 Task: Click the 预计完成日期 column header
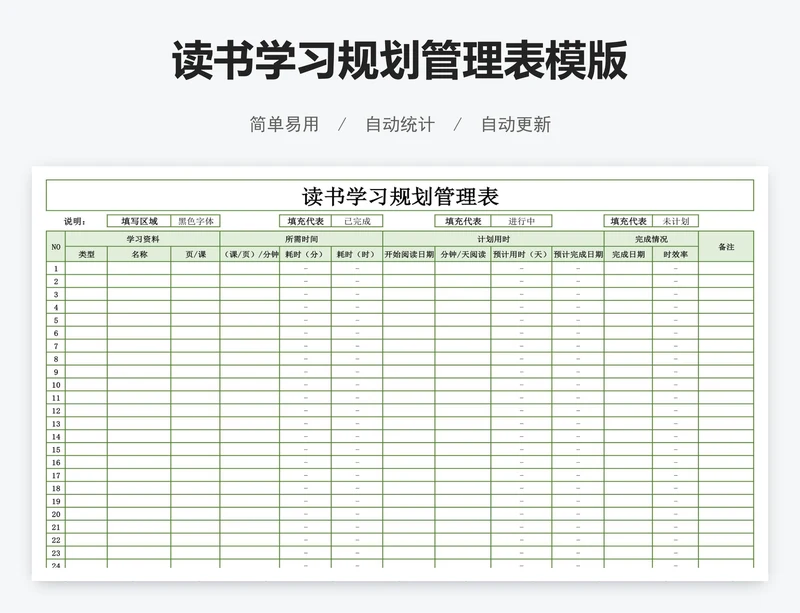coord(578,254)
